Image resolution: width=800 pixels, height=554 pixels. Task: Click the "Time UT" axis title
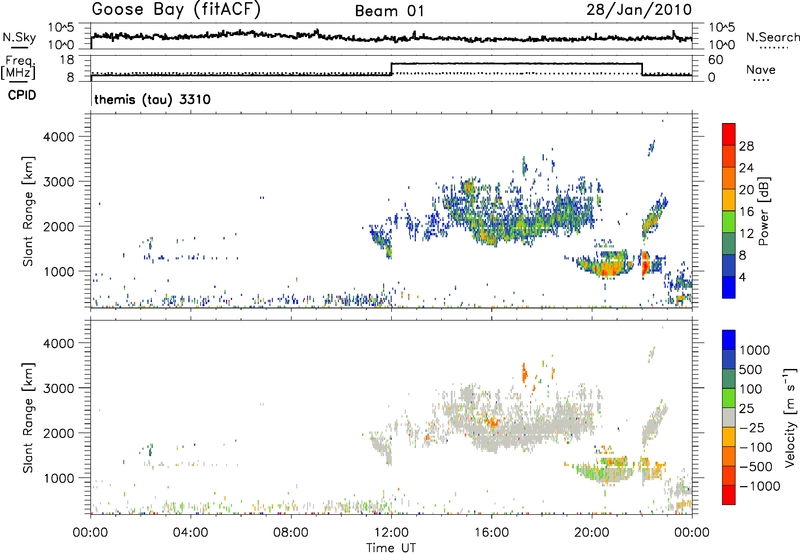(x=391, y=548)
